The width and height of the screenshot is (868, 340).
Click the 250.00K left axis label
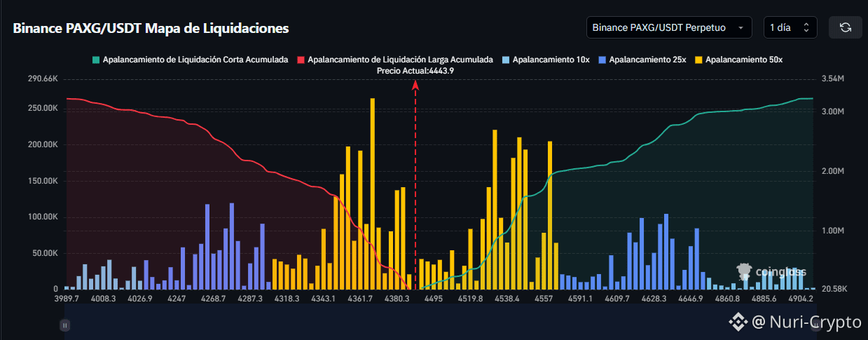43,109
